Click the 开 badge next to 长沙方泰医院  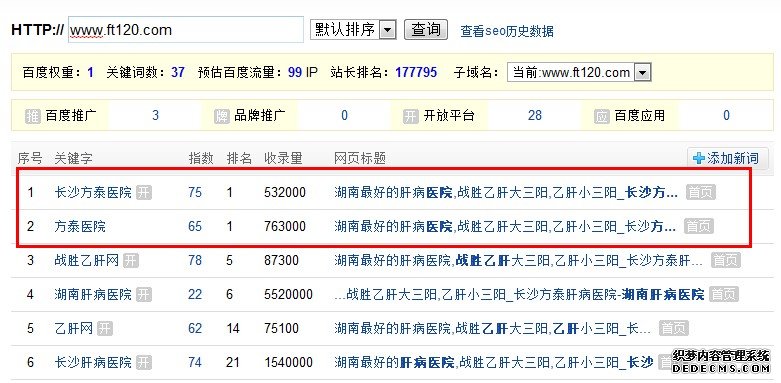point(143,192)
